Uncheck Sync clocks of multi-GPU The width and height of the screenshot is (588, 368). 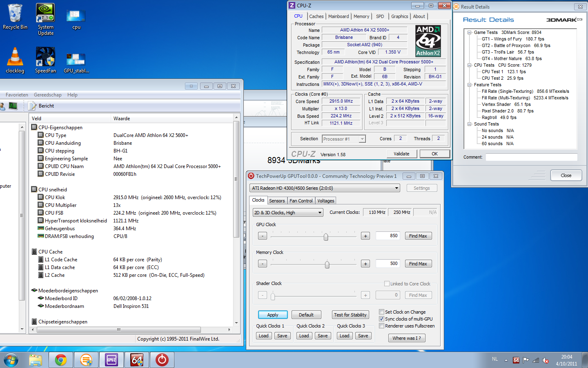point(381,319)
